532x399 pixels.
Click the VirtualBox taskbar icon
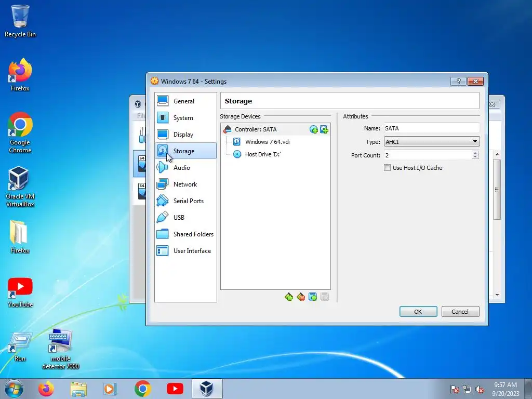pyautogui.click(x=207, y=389)
